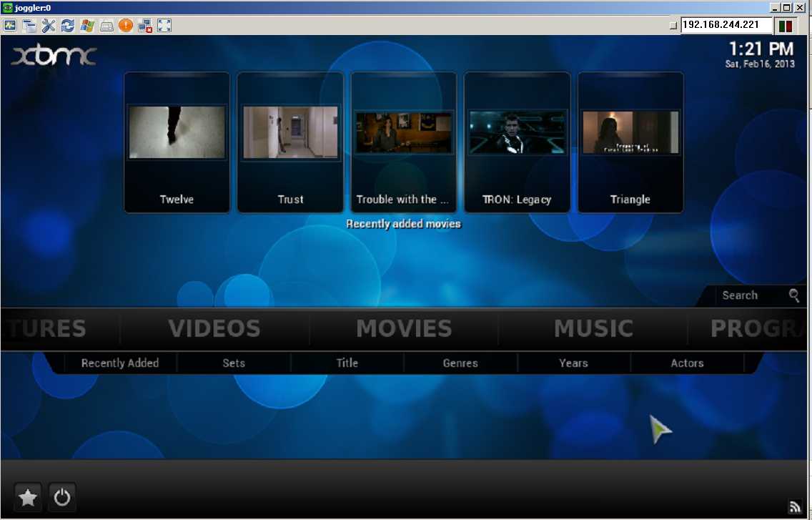Select the MUSIC main menu item
The width and height of the screenshot is (812, 520).
pyautogui.click(x=593, y=329)
